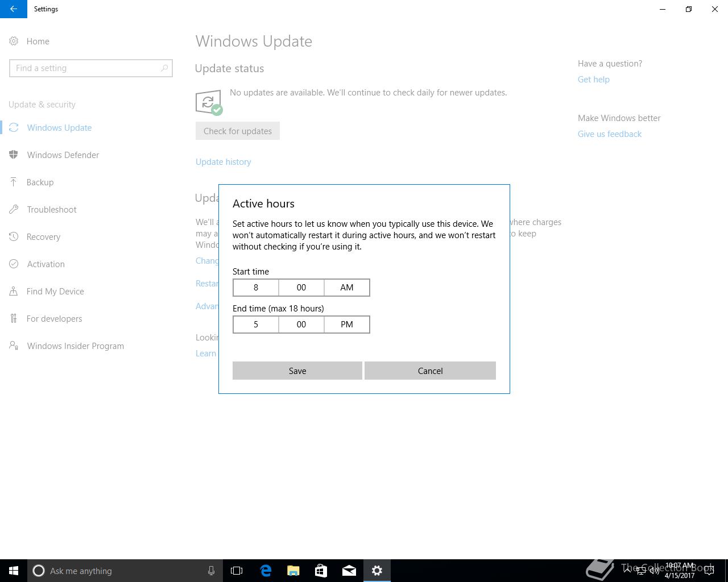Viewport: 728px width, 582px height.
Task: Open the Store from taskbar
Action: pyautogui.click(x=321, y=571)
